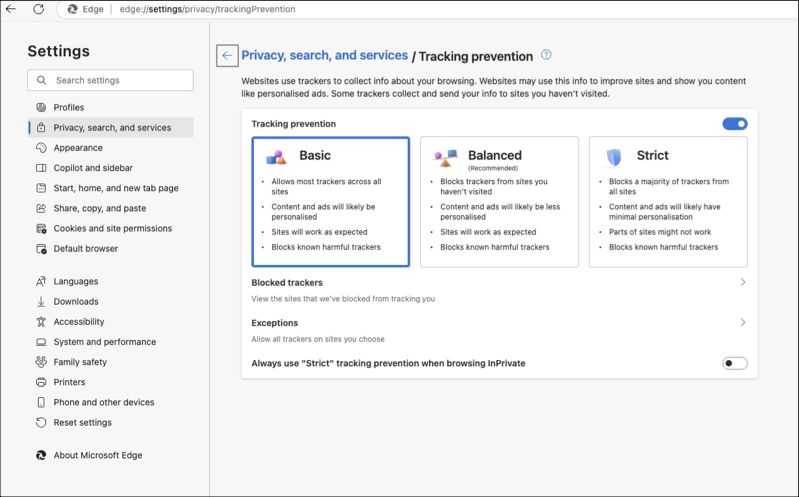Click the Share, copy, and paste icon
This screenshot has height=497, width=799.
pos(41,208)
